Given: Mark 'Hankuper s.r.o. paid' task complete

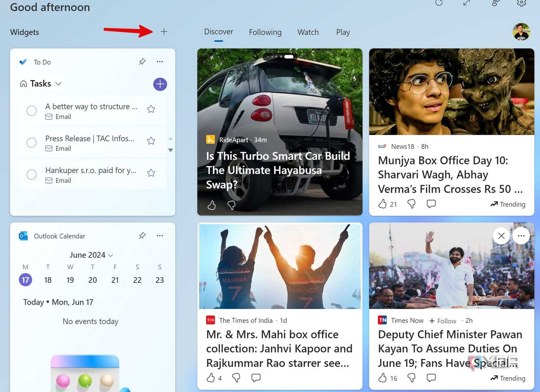Looking at the screenshot, I should [x=31, y=174].
